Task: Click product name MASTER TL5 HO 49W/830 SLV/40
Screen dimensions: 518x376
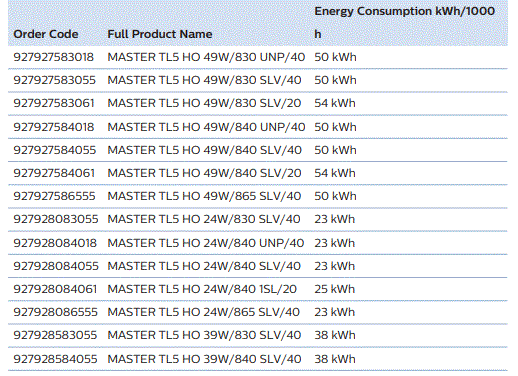Action: [204, 80]
